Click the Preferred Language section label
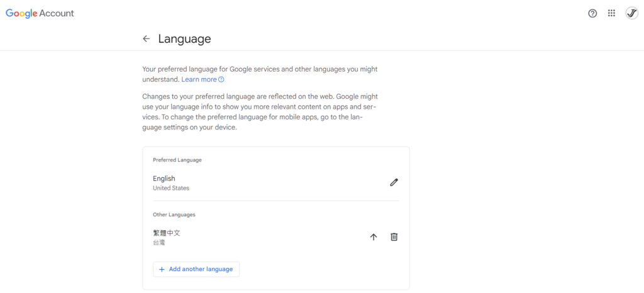This screenshot has width=644, height=293. (x=177, y=160)
